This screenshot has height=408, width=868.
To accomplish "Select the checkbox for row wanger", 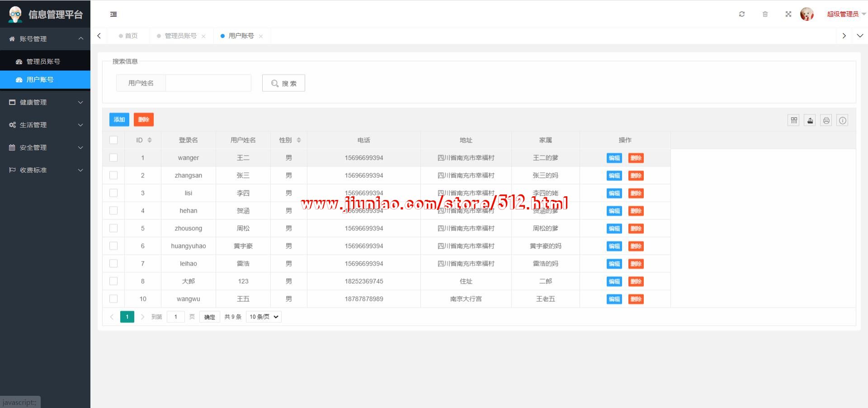I will 113,158.
